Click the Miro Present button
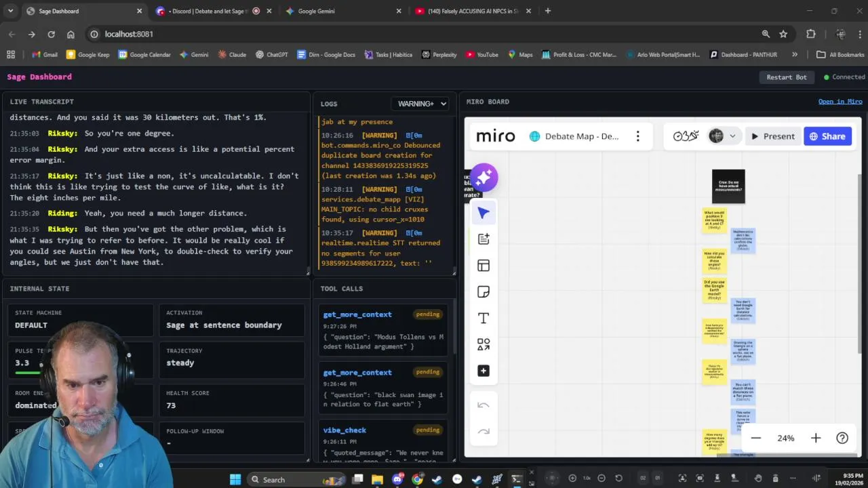 click(x=772, y=136)
